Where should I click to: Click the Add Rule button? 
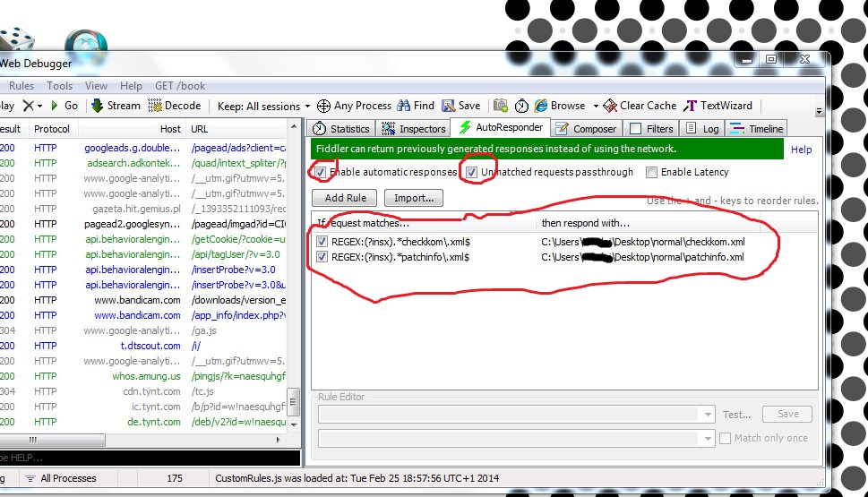pyautogui.click(x=344, y=198)
